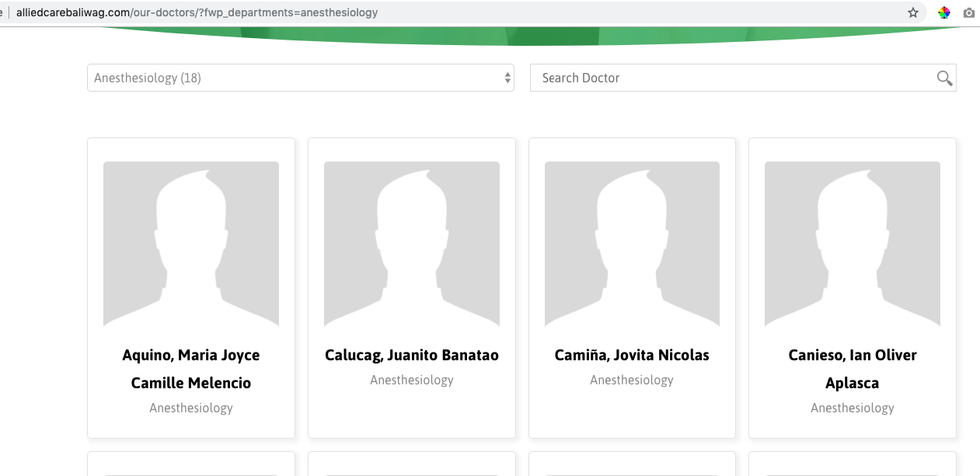
Task: Bookmark this page with the star icon
Action: click(913, 12)
